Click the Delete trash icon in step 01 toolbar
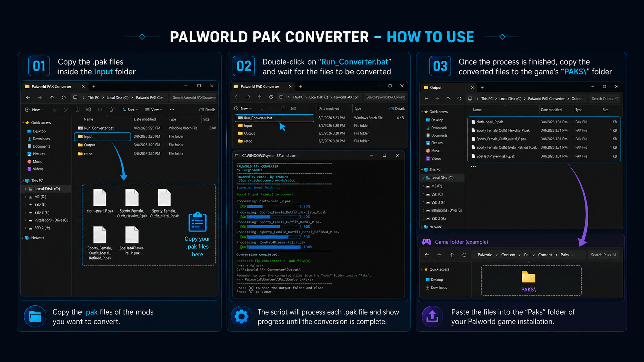644x362 pixels. coord(111,110)
